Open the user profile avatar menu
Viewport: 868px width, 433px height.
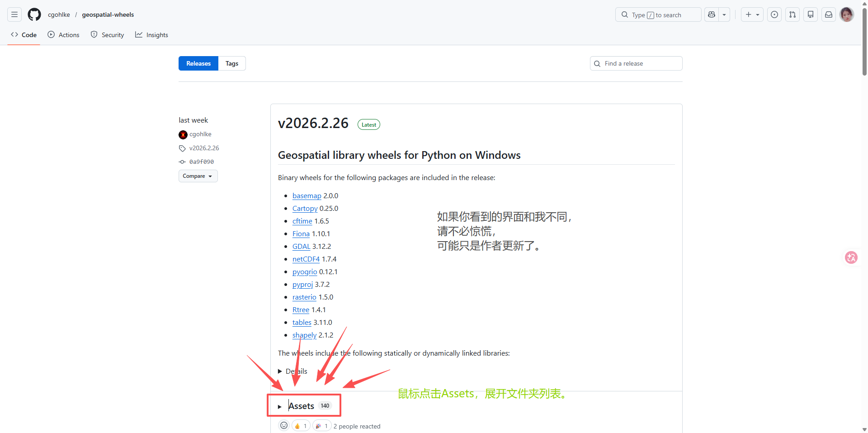(847, 14)
